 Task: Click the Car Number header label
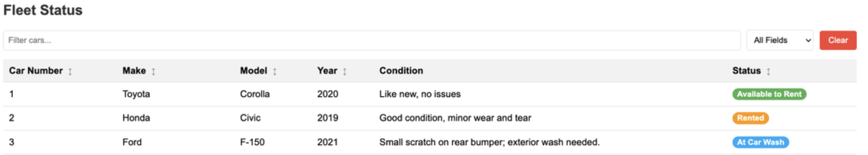(x=36, y=71)
